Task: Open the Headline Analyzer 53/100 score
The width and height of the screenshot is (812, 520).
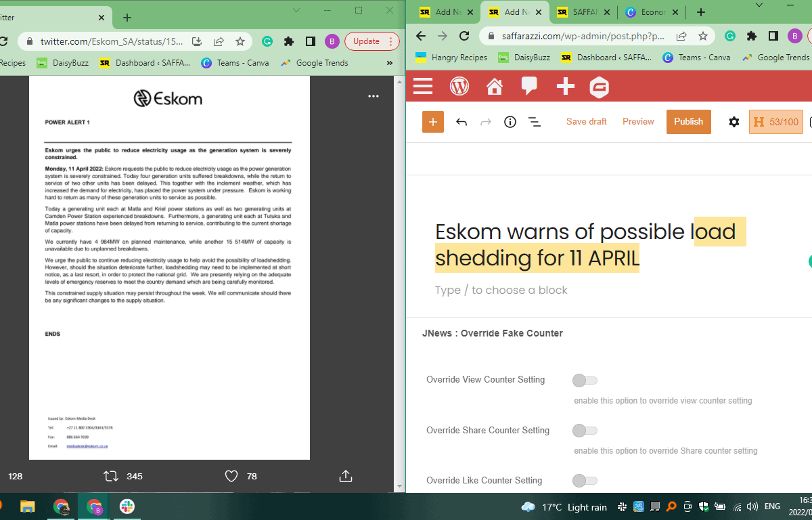Action: tap(776, 122)
